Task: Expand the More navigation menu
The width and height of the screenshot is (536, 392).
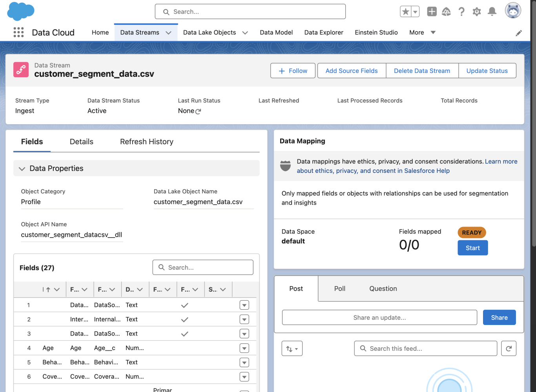Action: 433,33
